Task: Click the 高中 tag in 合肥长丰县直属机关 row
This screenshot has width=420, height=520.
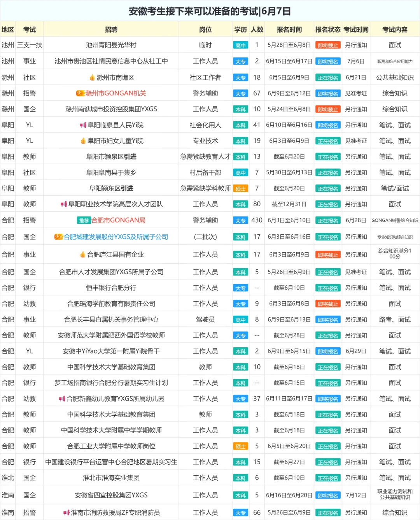Action: coord(241,320)
